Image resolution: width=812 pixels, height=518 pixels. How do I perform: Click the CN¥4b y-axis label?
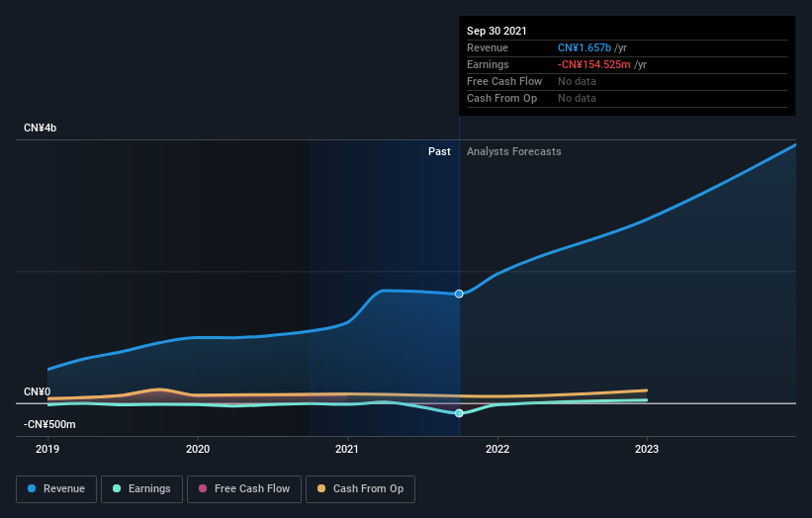[x=40, y=128]
